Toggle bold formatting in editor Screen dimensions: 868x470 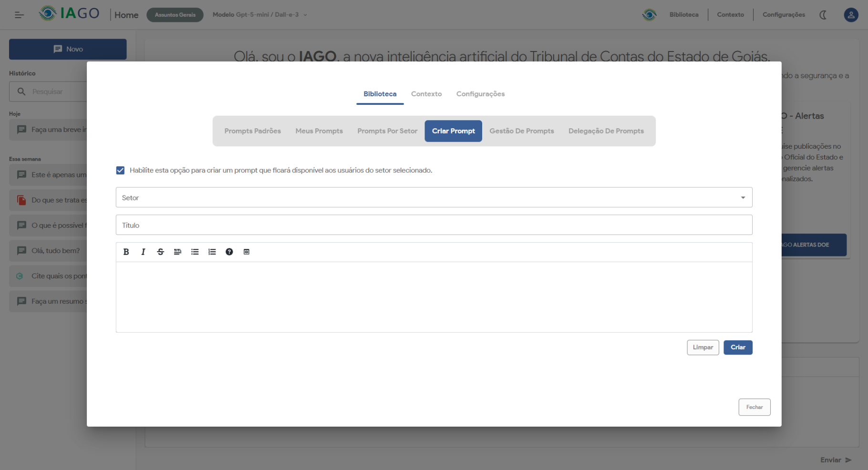126,252
